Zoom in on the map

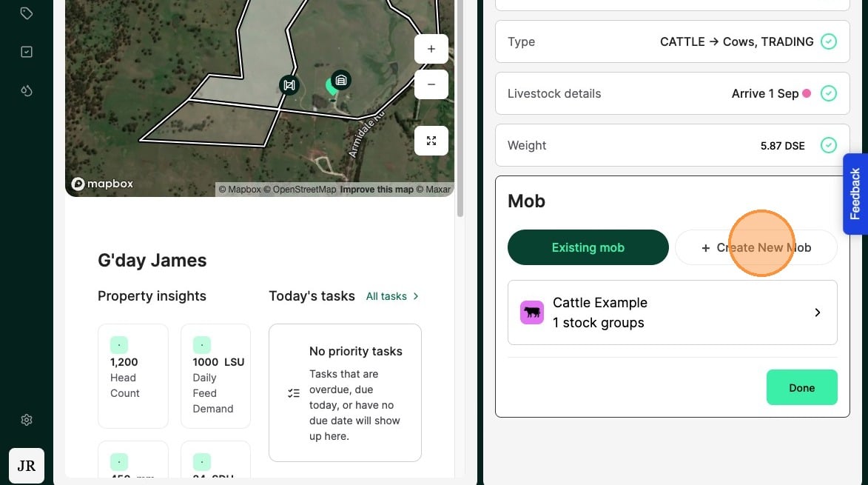pyautogui.click(x=431, y=49)
